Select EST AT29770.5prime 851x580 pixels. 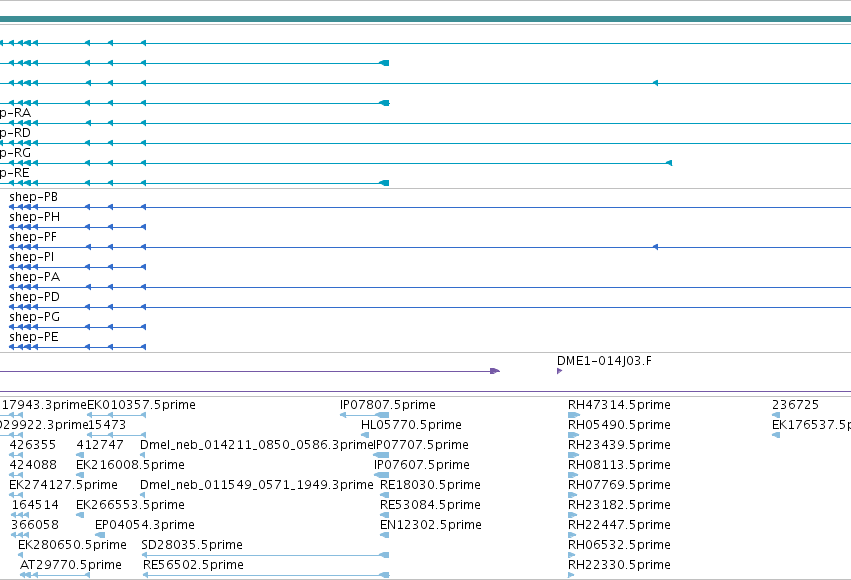71,565
